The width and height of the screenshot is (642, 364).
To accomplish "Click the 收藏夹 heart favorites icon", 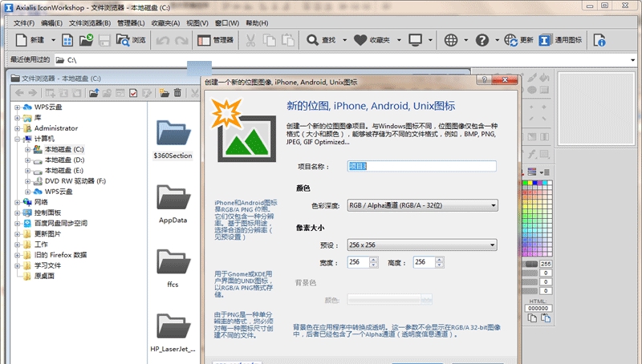I will click(x=360, y=40).
